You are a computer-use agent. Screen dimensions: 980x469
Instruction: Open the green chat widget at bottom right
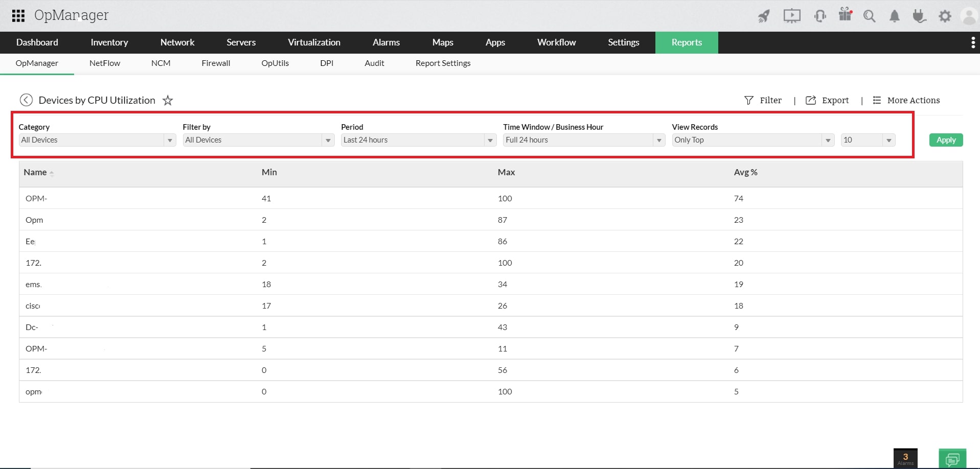(954, 458)
